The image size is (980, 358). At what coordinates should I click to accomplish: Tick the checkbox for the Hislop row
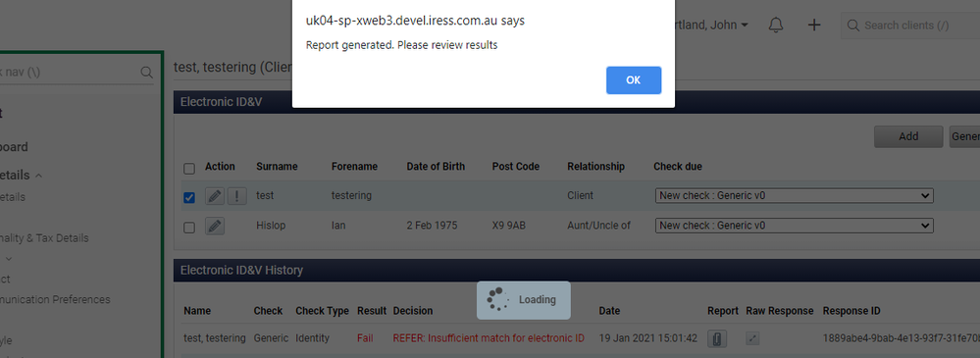(x=188, y=228)
